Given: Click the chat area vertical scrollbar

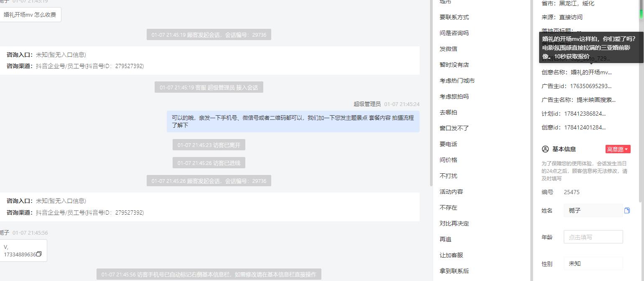Looking at the screenshot, I should 431,93.
